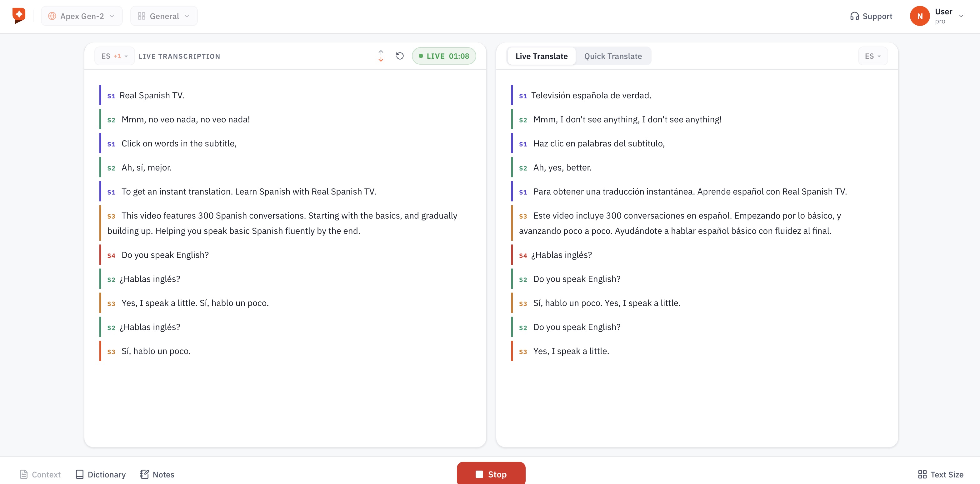Open the ES translation language dropdown
This screenshot has width=980, height=484.
coord(873,56)
